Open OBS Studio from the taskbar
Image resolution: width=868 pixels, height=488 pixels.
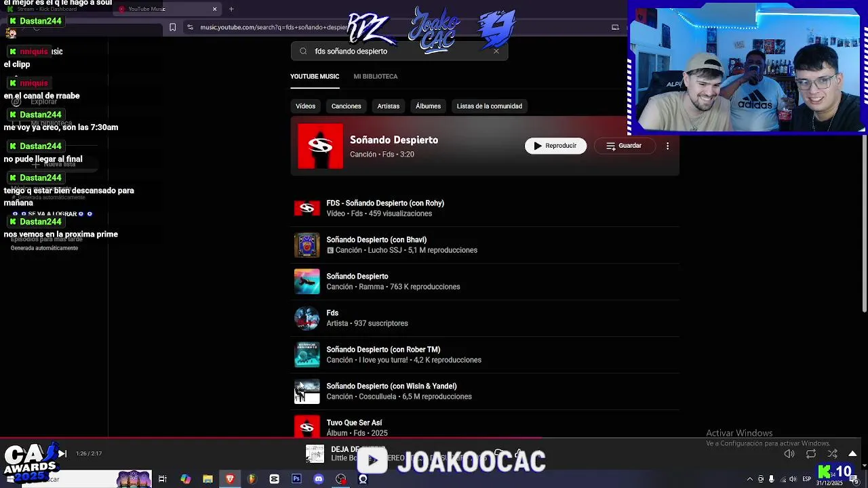(340, 479)
